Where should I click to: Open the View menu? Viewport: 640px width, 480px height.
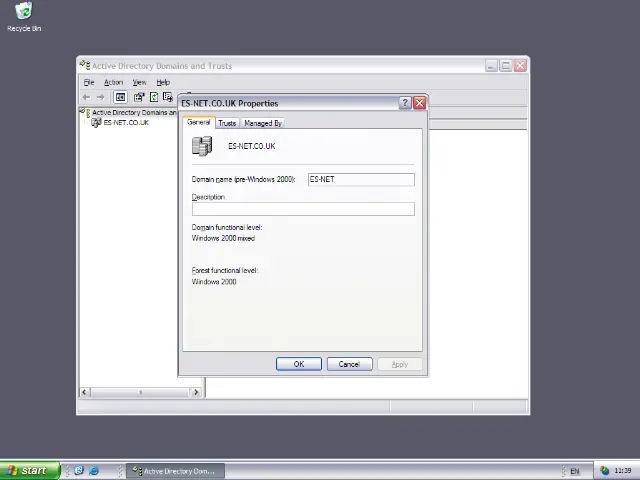[139, 82]
